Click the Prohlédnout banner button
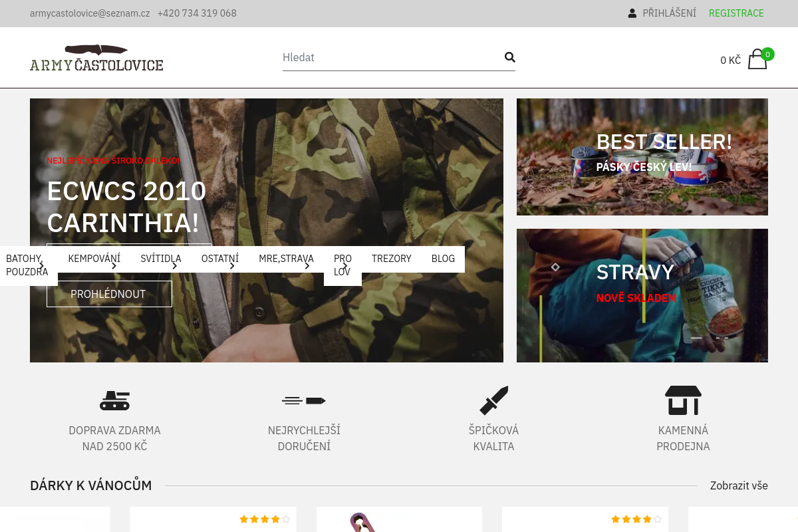Viewport: 798px width, 532px height. tap(109, 294)
